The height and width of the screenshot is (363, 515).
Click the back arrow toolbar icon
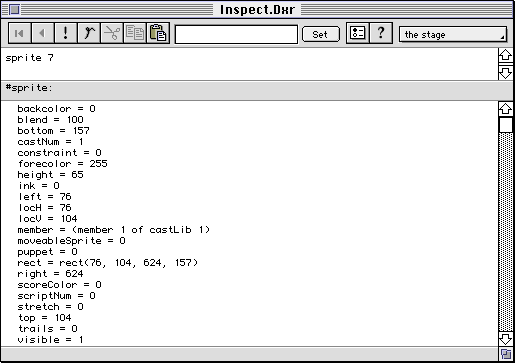(x=42, y=33)
